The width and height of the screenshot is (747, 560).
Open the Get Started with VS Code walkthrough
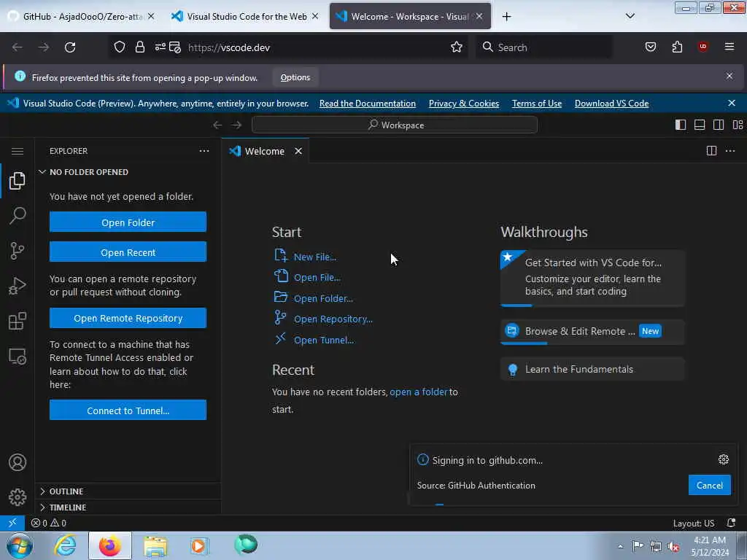(592, 278)
